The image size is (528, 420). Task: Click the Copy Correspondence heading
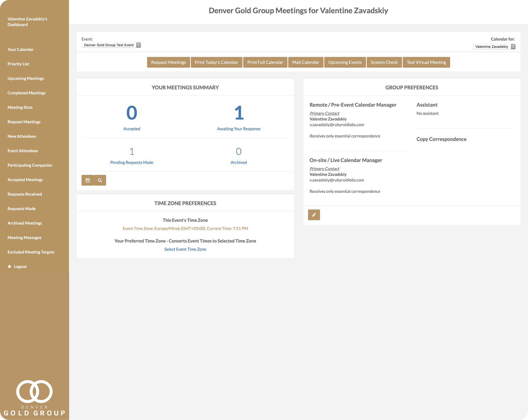point(441,139)
